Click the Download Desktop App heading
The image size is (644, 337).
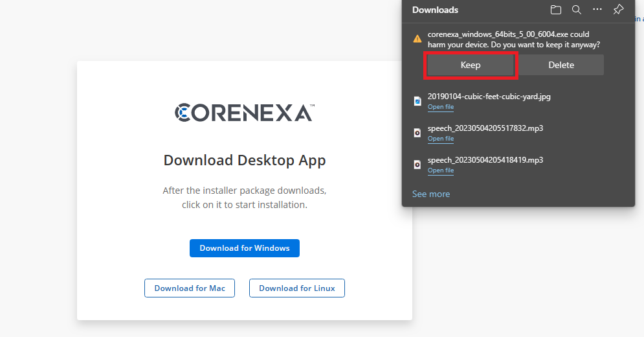pyautogui.click(x=245, y=160)
